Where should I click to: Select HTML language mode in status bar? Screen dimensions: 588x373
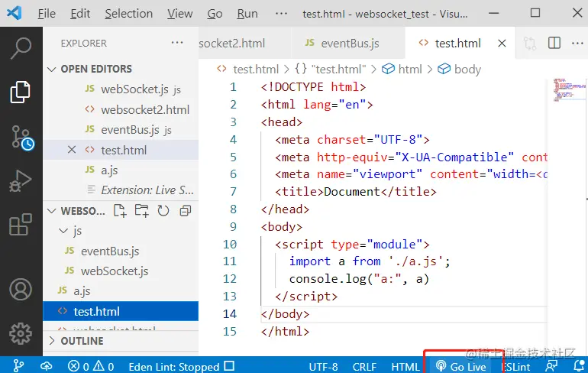click(405, 367)
